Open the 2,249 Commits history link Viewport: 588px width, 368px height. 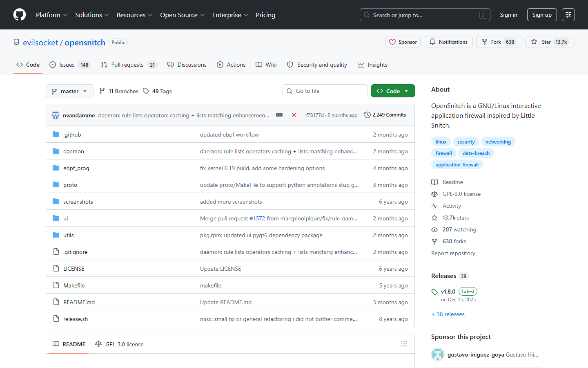[x=385, y=115]
